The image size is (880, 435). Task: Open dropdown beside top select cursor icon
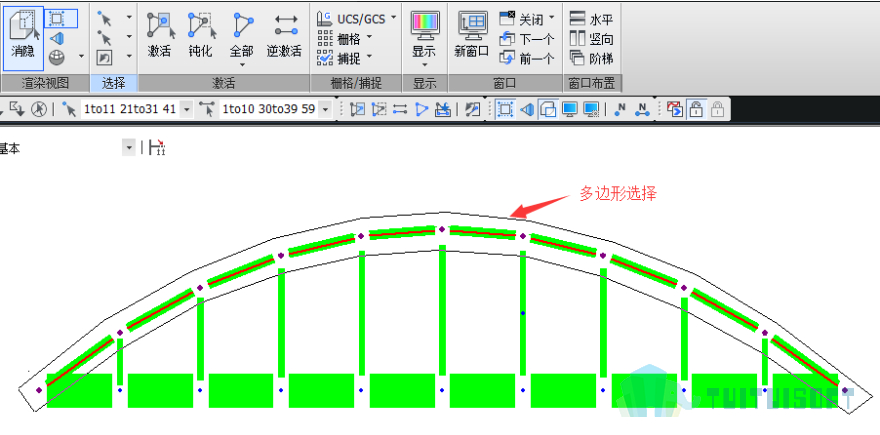point(129,18)
